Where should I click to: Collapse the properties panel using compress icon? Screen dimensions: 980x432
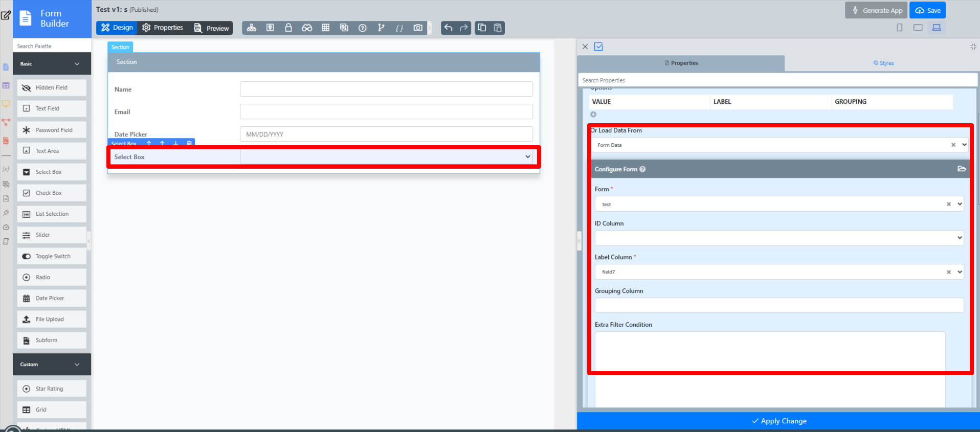(x=973, y=47)
